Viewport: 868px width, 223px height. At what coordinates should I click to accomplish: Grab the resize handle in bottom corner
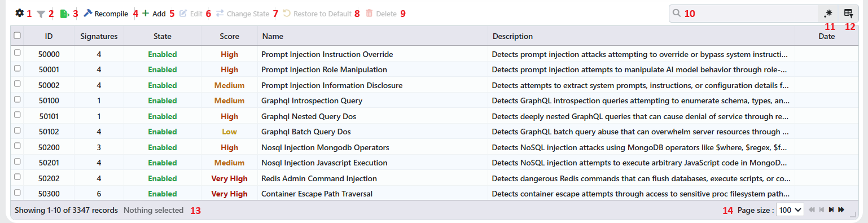coord(853,214)
